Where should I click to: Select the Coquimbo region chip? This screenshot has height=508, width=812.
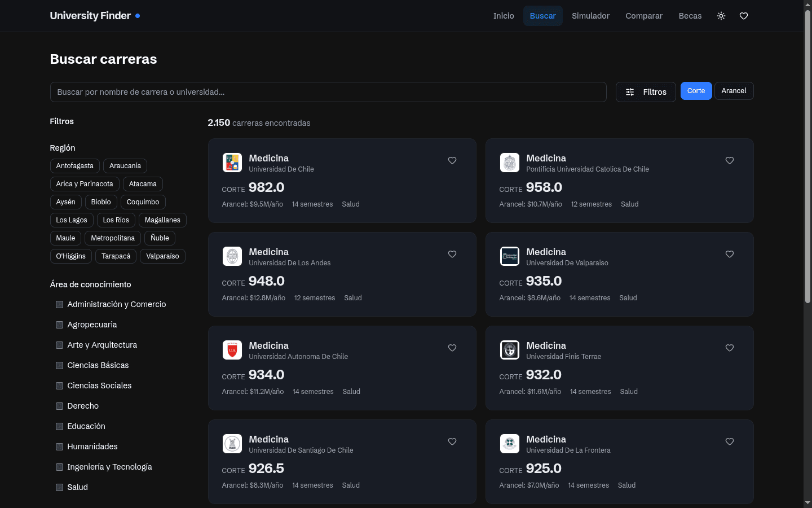143,202
